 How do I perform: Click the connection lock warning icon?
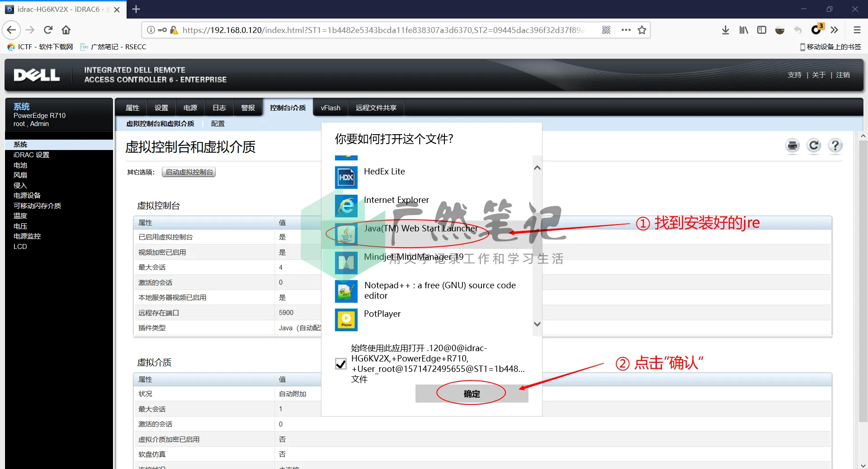(x=174, y=30)
